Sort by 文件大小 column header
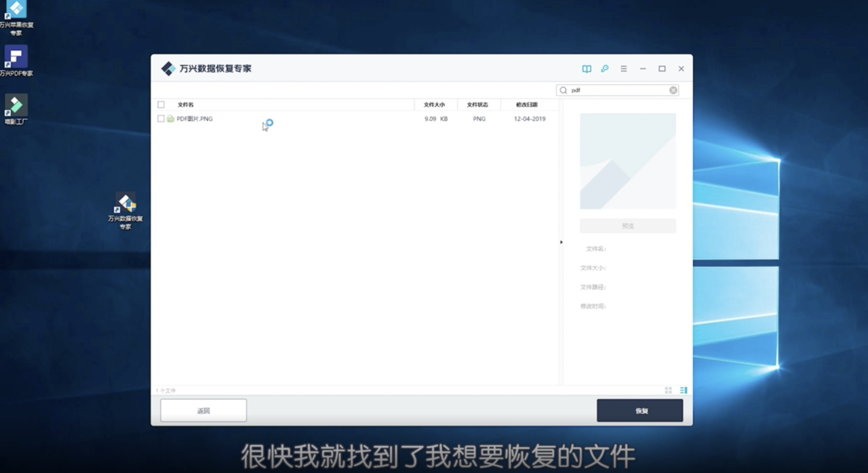Viewport: 868px width, 473px height. [x=435, y=105]
